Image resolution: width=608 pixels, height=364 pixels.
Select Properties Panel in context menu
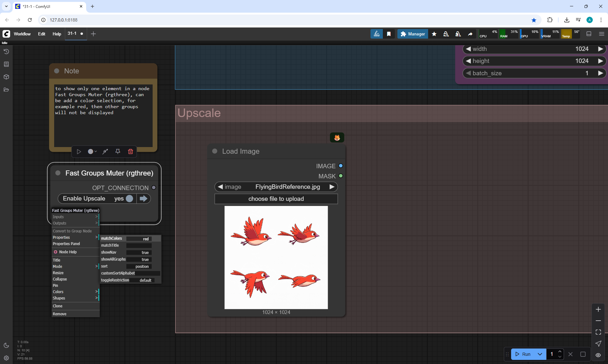click(66, 244)
